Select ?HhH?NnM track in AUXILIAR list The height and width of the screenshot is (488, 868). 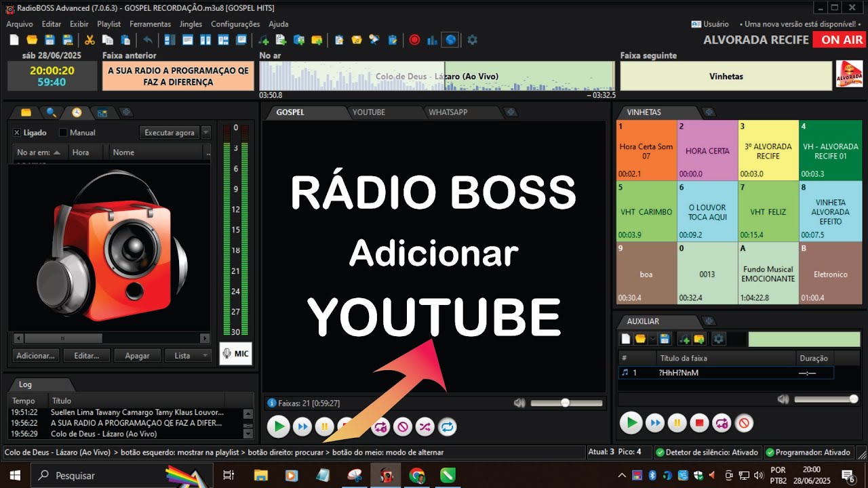pyautogui.click(x=726, y=373)
